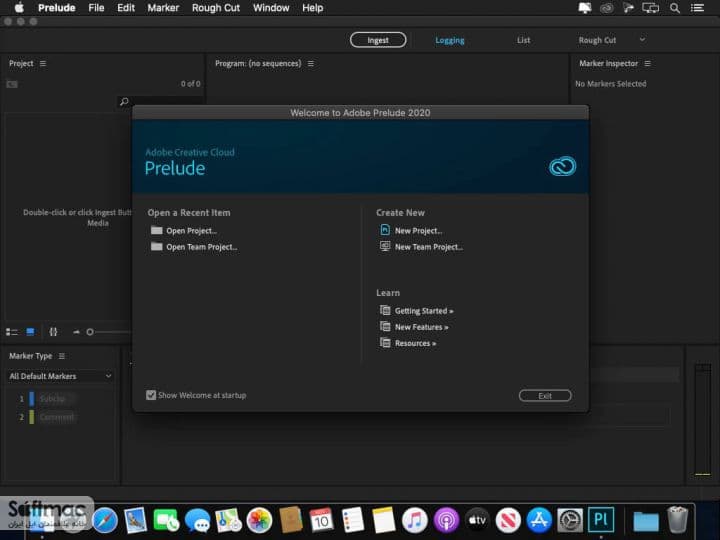Click the new bin icon in Project panel
Screen dimensions: 720x540
[x=12, y=84]
